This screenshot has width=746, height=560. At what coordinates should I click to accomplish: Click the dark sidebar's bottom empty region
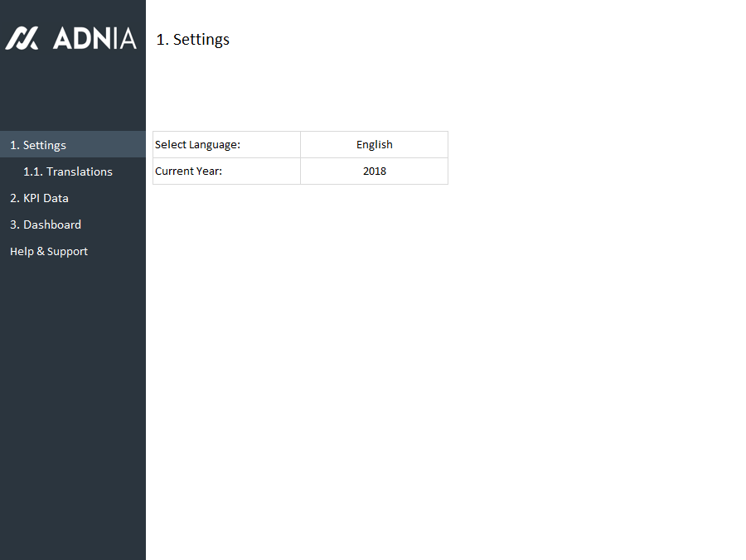tap(73, 514)
